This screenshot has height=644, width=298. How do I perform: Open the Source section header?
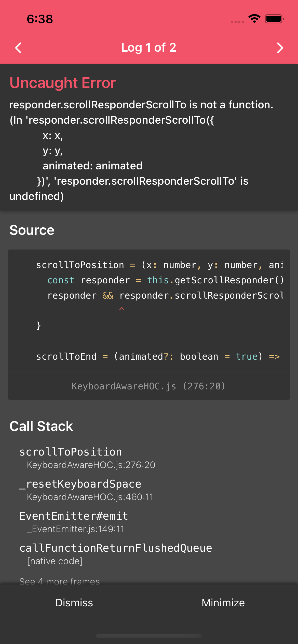click(x=32, y=230)
